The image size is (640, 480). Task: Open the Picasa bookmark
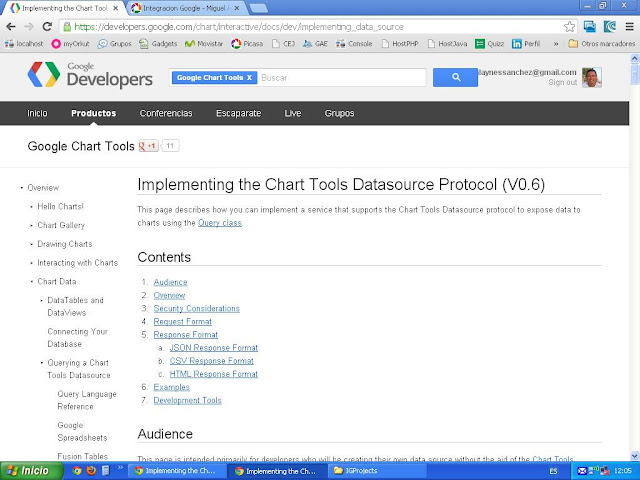247,44
